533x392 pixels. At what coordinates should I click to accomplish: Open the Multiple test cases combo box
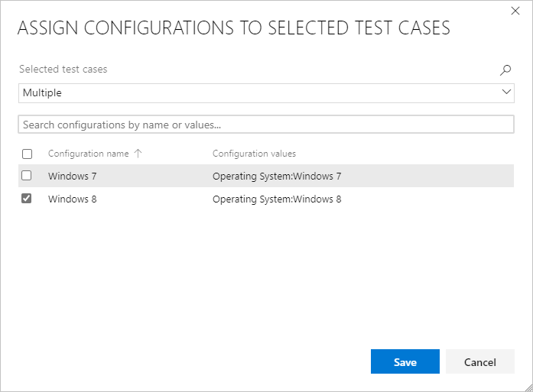pyautogui.click(x=260, y=92)
